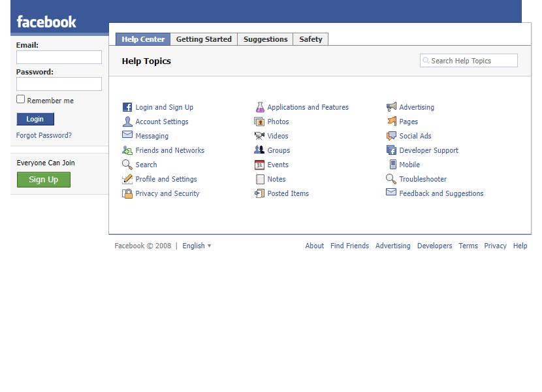Open the English language dropdown
The image size is (542, 392).
197,246
